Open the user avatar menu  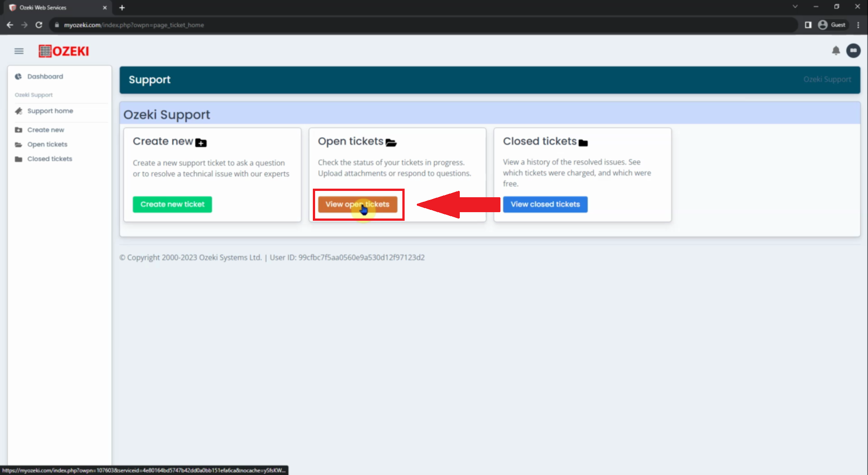pos(854,51)
